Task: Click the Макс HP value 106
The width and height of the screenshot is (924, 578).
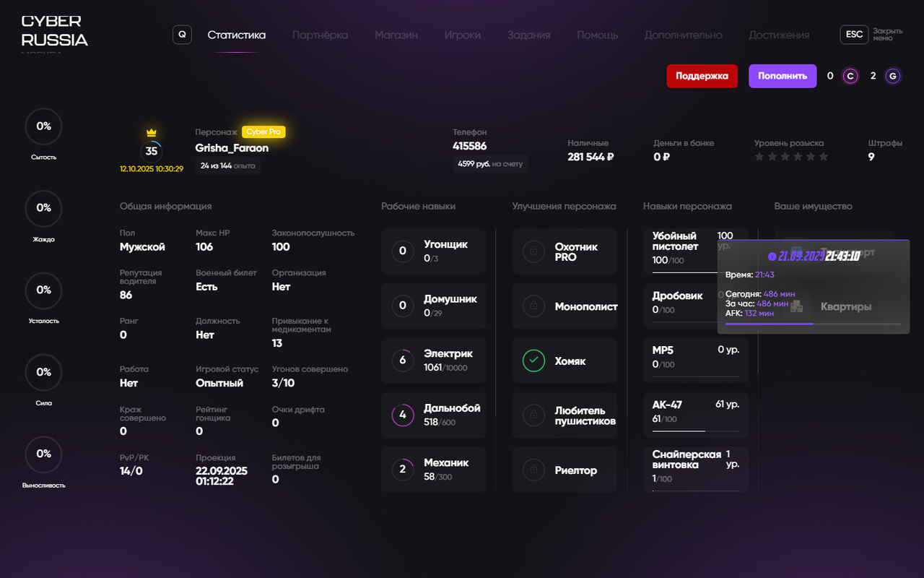Action: pos(204,247)
